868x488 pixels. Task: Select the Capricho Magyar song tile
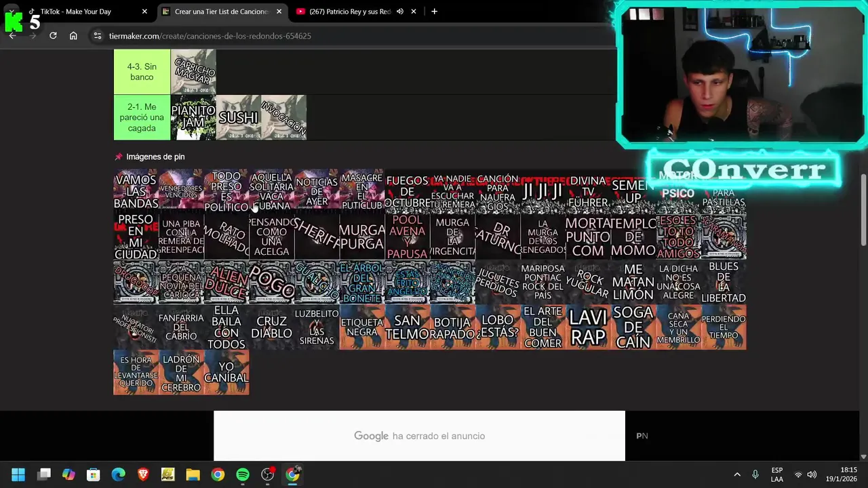(193, 72)
